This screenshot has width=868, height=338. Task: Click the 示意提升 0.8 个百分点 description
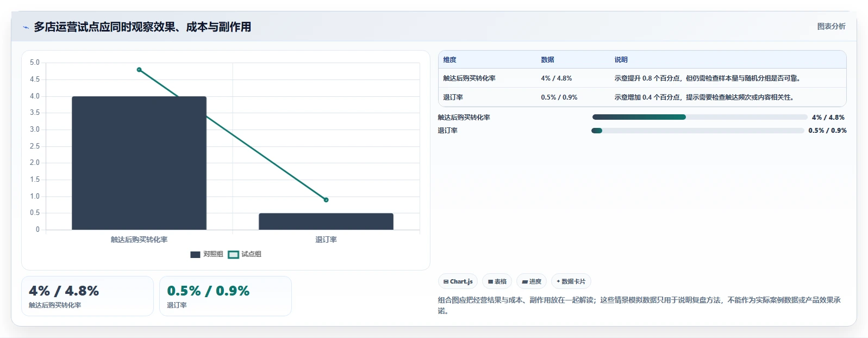point(708,78)
